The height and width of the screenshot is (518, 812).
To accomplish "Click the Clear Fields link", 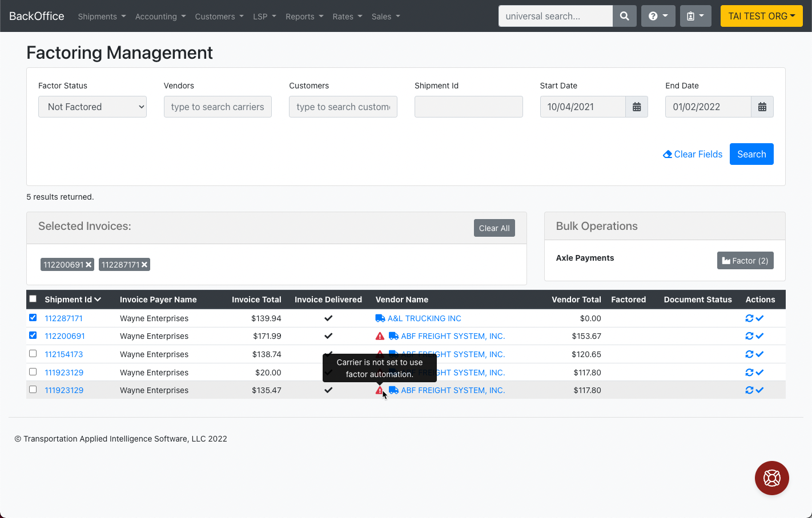I will point(692,154).
